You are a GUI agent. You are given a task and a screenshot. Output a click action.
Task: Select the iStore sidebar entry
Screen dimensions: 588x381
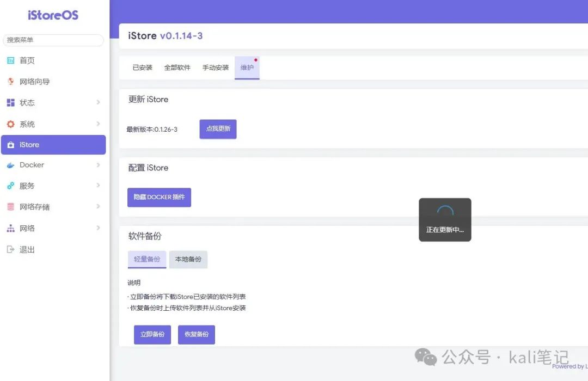click(x=53, y=145)
